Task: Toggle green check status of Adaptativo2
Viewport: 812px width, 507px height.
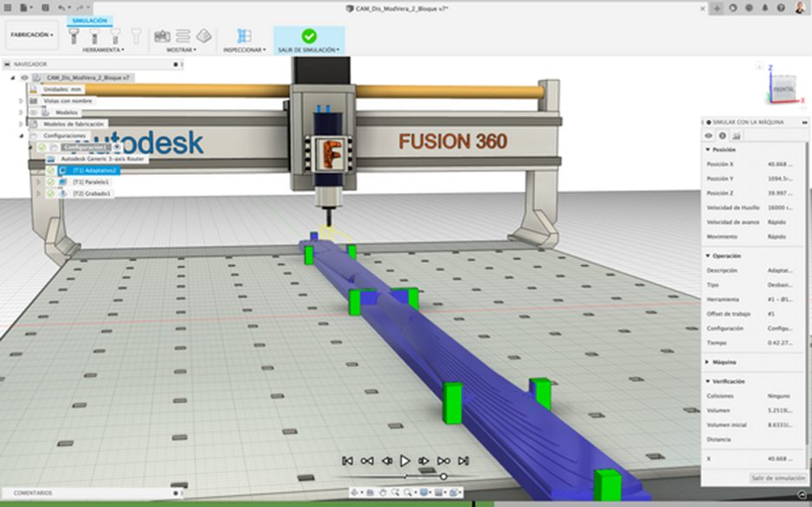Action: (x=50, y=170)
